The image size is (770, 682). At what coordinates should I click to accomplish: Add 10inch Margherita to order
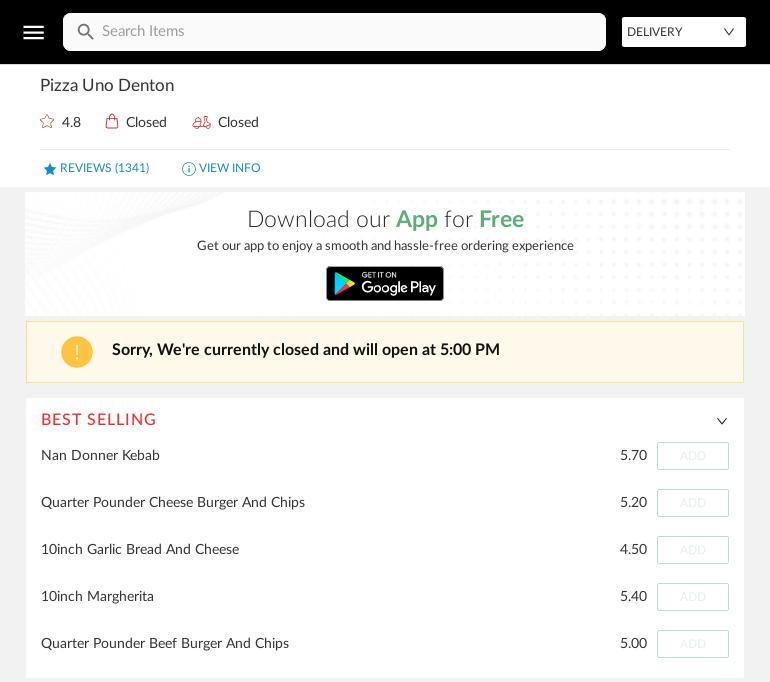[x=692, y=597]
